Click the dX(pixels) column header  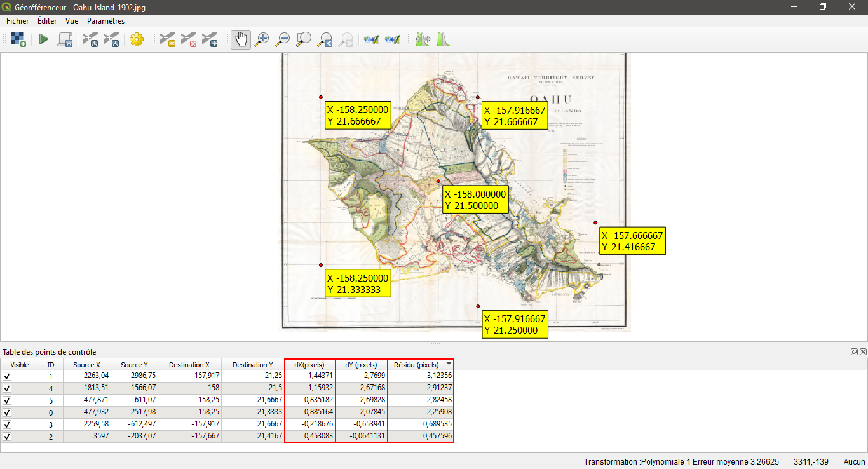pos(310,365)
